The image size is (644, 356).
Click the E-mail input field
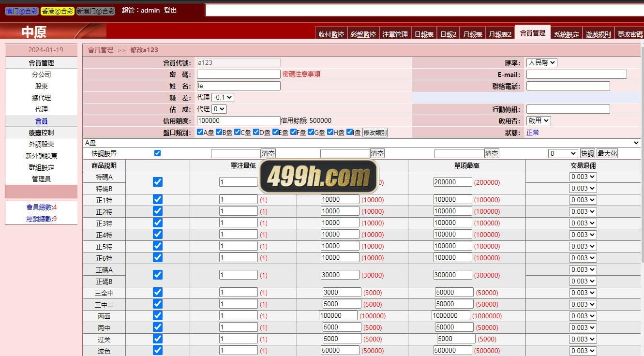[x=577, y=74]
